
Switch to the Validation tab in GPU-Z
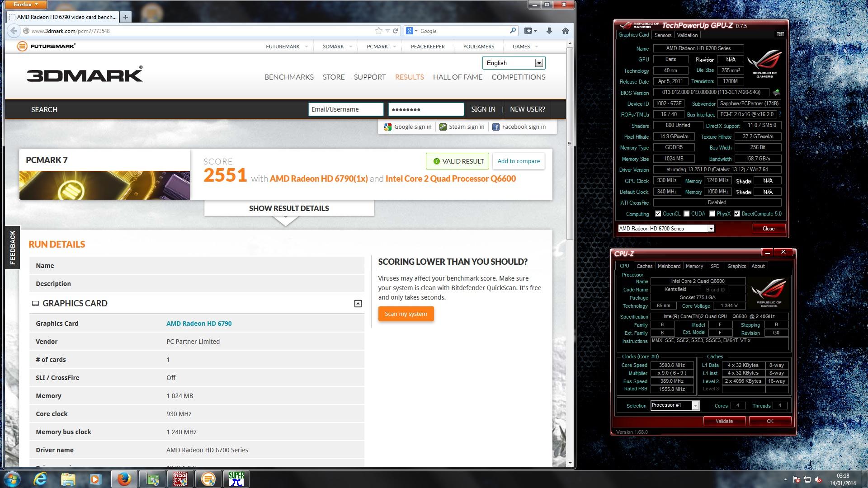(687, 35)
